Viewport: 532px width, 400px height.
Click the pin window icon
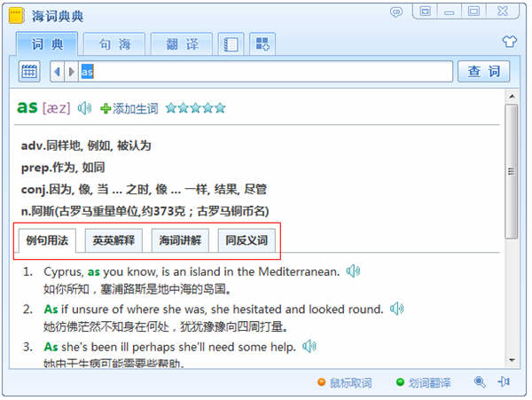click(504, 382)
